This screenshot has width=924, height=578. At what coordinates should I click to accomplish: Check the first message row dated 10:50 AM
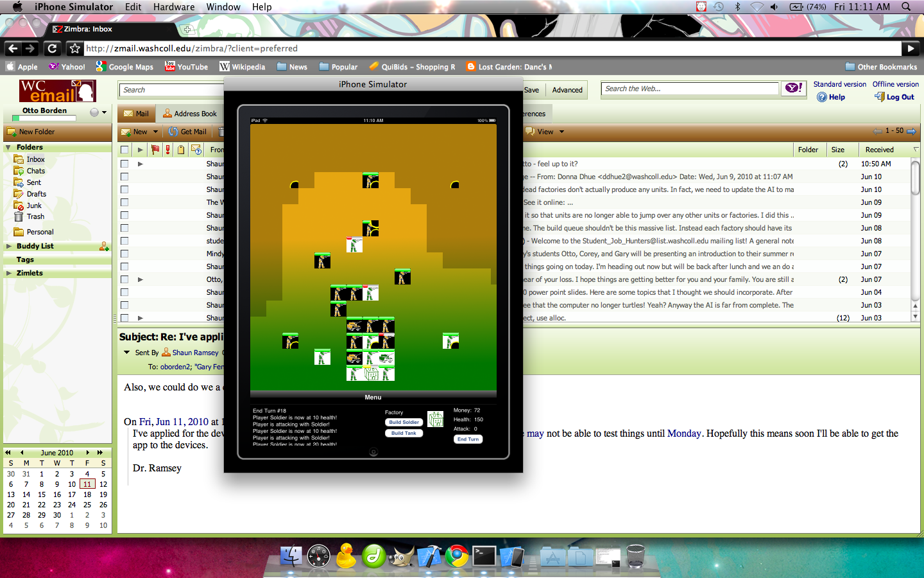[124, 164]
